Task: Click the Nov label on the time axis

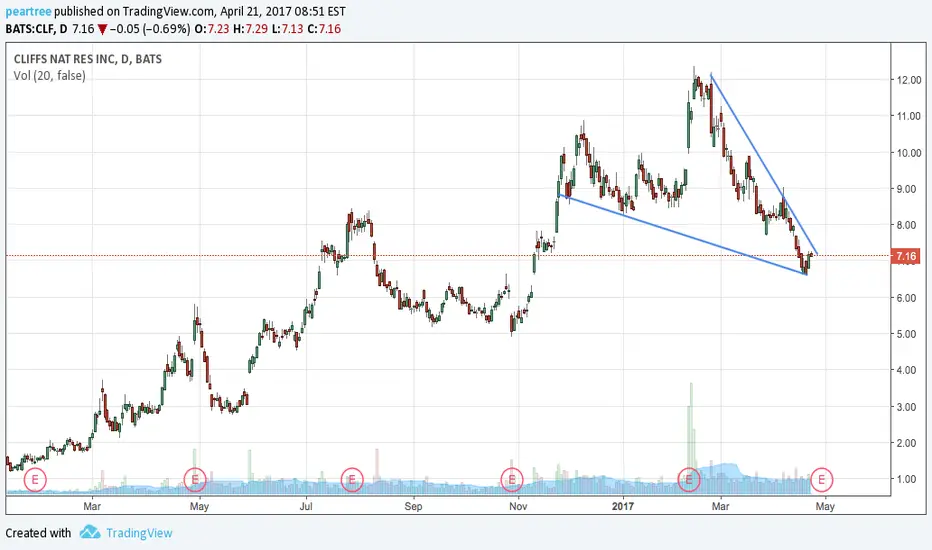Action: [518, 506]
